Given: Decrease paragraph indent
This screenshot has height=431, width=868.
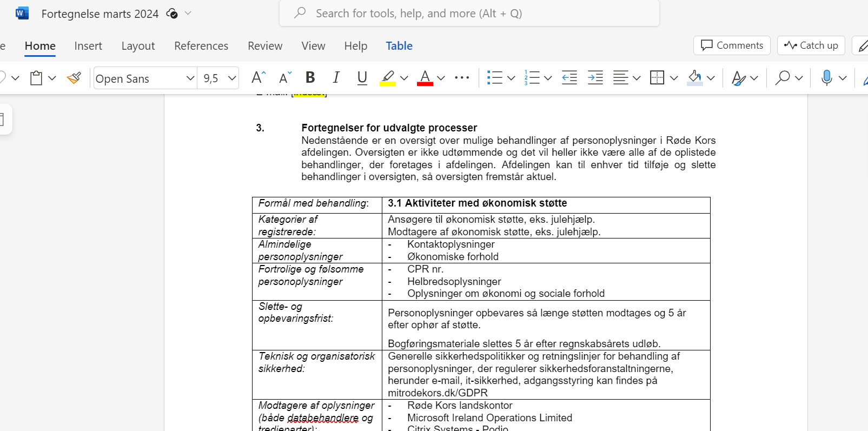Looking at the screenshot, I should [569, 78].
